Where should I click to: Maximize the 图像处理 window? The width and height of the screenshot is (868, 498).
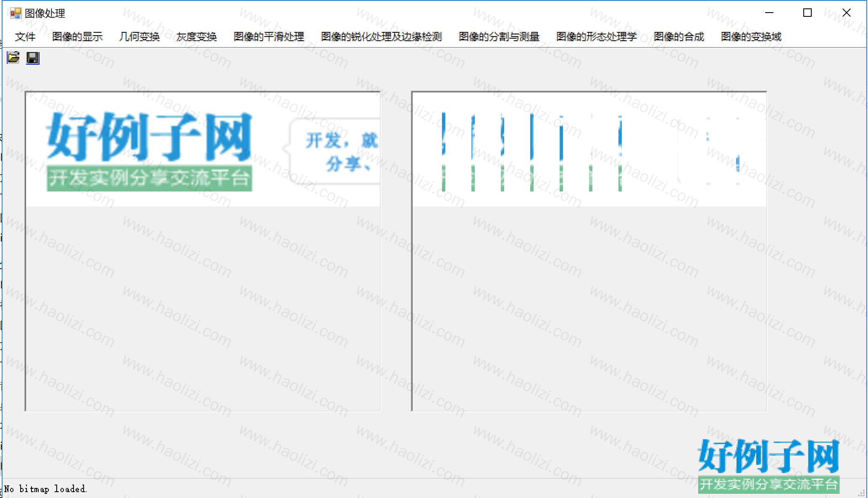point(807,13)
